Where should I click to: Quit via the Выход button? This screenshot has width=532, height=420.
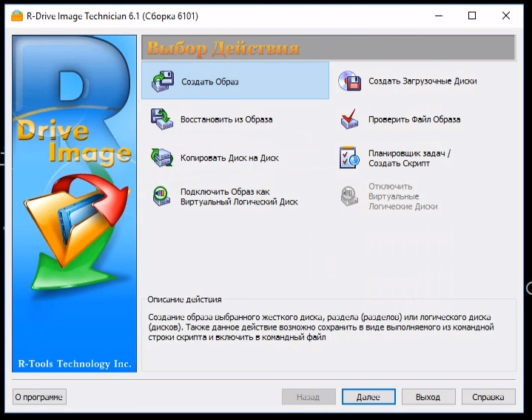pyautogui.click(x=428, y=397)
